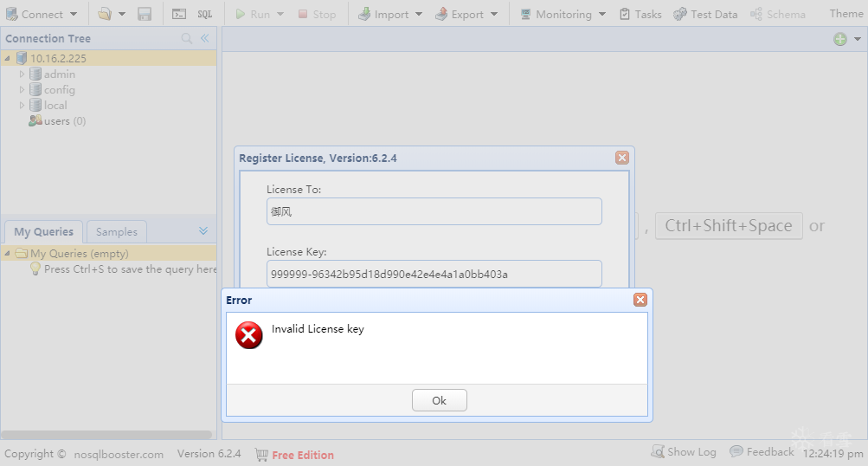
Task: Click the Invalid License key message
Action: pos(318,329)
